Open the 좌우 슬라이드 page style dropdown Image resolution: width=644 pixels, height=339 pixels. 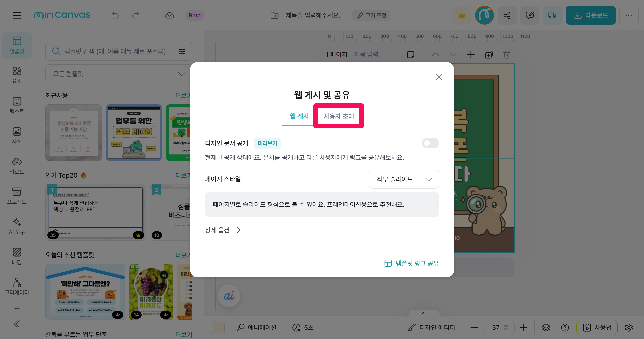tap(404, 179)
